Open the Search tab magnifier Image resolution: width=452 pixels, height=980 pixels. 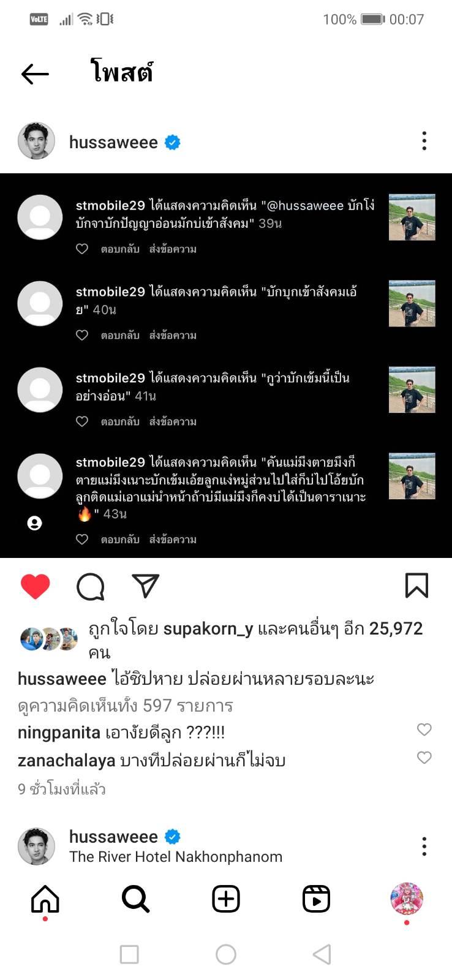135,899
